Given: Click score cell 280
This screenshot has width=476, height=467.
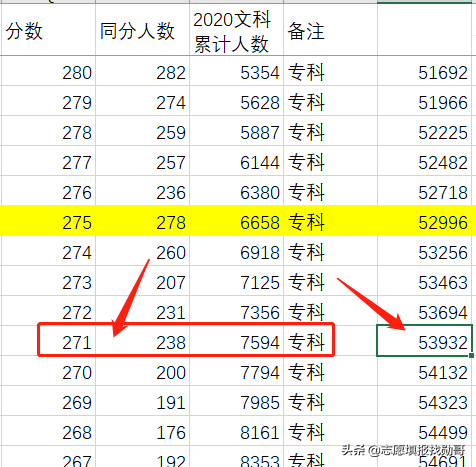Looking at the screenshot, I should [48, 71].
